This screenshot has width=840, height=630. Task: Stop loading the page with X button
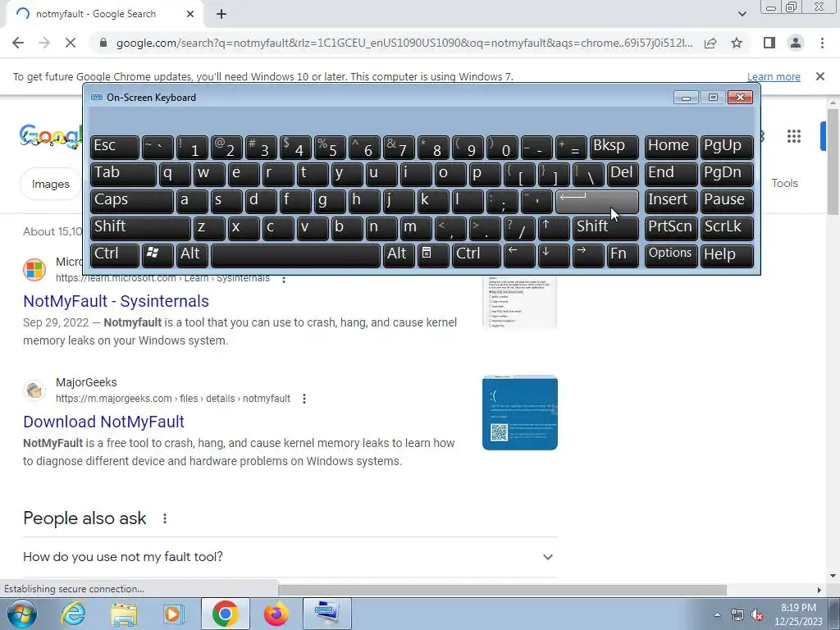pyautogui.click(x=71, y=43)
